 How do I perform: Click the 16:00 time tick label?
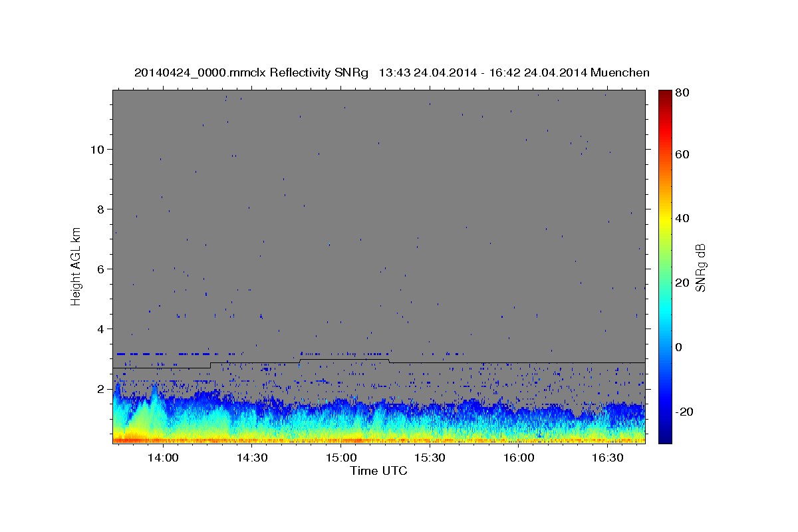pyautogui.click(x=519, y=458)
